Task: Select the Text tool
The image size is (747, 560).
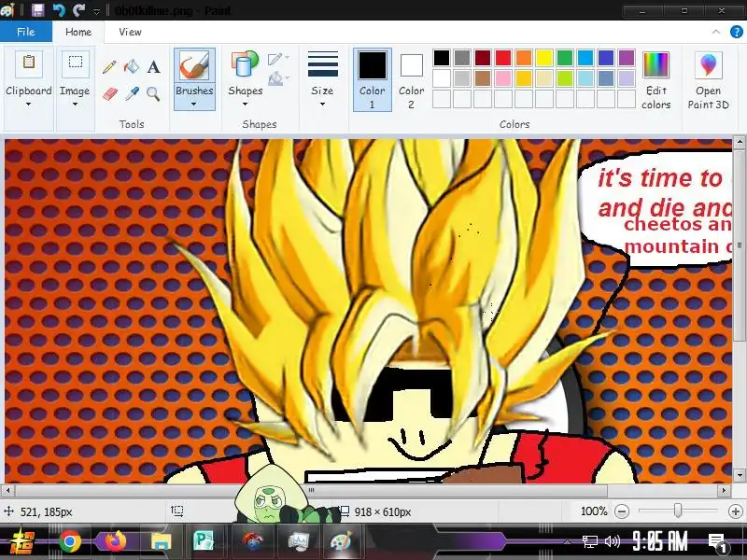Action: 153,67
